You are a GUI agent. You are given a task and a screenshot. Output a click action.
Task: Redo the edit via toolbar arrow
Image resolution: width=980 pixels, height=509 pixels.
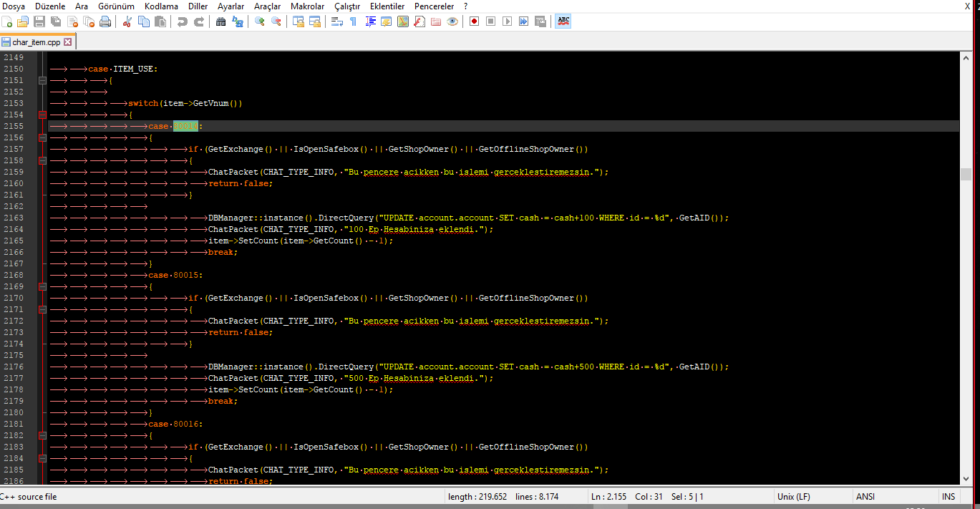(200, 21)
